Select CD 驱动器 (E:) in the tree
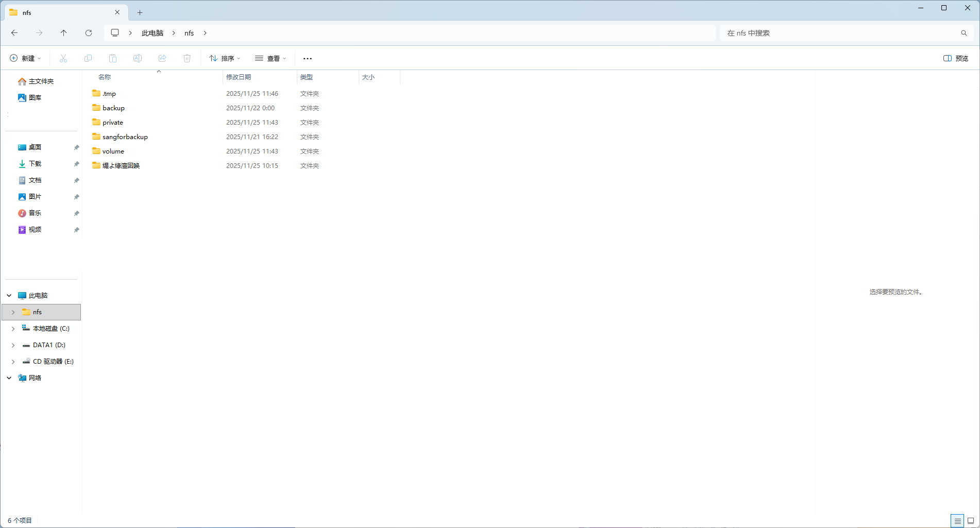This screenshot has width=980, height=528. click(x=48, y=362)
